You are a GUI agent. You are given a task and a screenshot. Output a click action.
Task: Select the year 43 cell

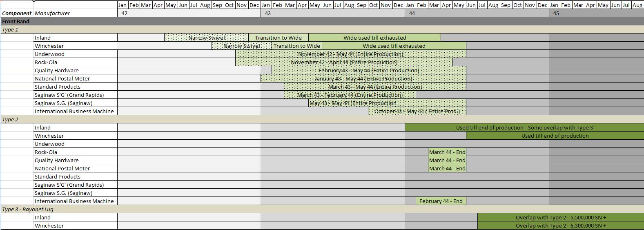tap(333, 13)
